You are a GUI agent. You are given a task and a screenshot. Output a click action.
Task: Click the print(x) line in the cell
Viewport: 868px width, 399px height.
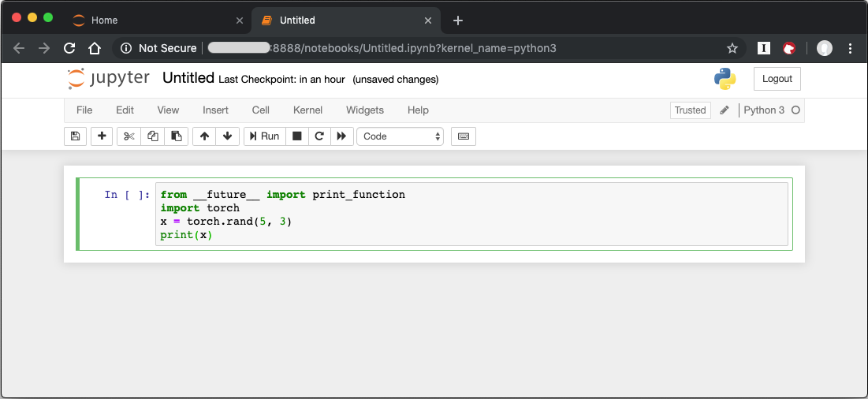point(187,235)
